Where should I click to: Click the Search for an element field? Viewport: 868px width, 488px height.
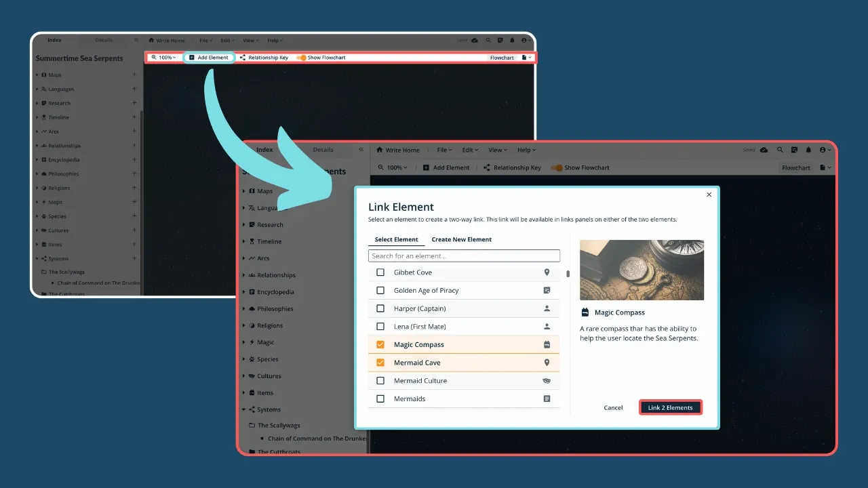pyautogui.click(x=464, y=256)
